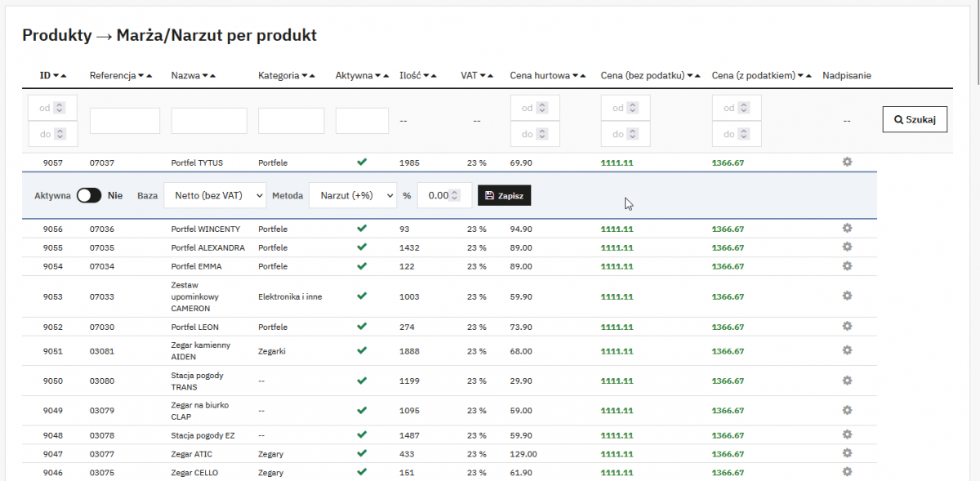
Task: Sort Referencja using its down arrow
Action: pyautogui.click(x=140, y=76)
